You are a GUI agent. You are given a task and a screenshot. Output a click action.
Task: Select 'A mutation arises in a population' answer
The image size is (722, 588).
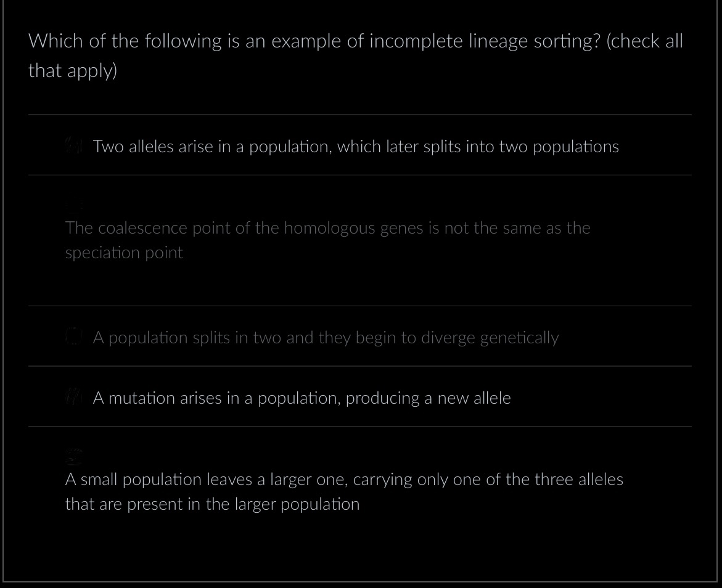click(302, 398)
